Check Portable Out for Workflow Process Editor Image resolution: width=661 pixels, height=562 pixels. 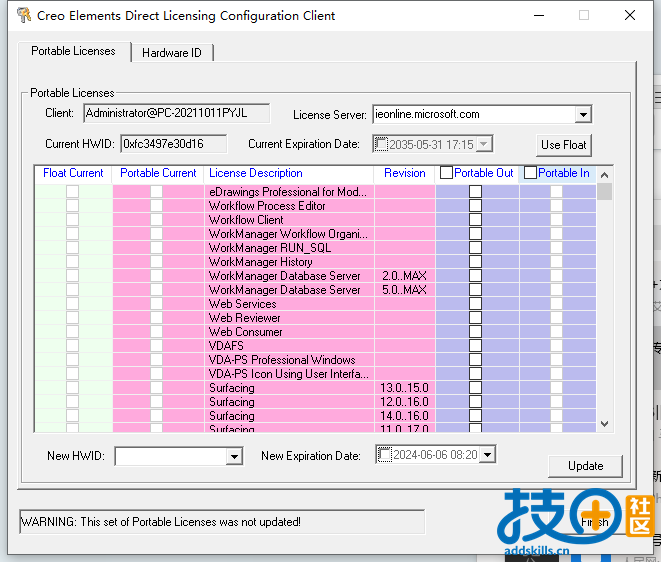476,206
